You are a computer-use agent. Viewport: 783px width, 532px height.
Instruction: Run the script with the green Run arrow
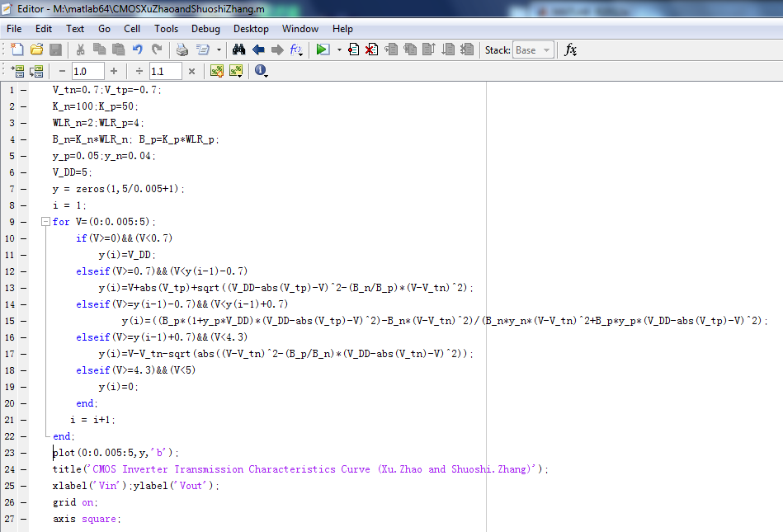[x=323, y=49]
